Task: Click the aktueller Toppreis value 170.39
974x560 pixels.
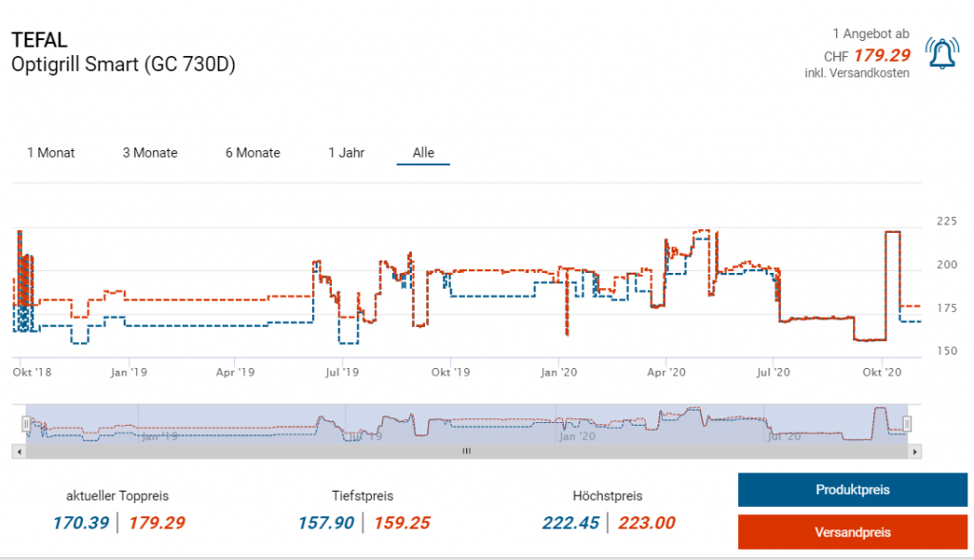Action: tap(81, 522)
